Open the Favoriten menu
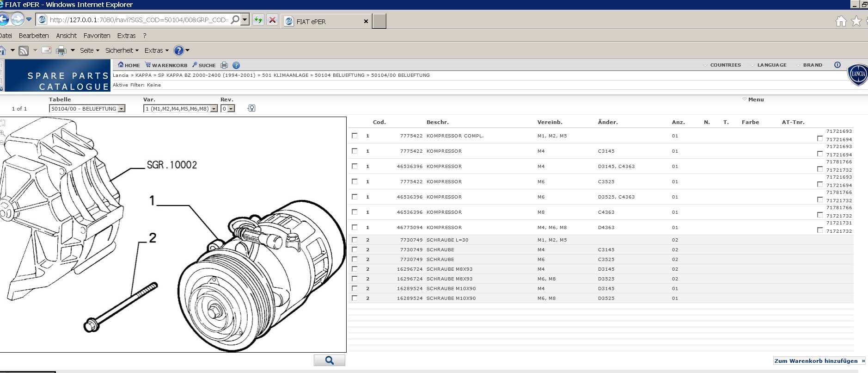 pos(97,36)
